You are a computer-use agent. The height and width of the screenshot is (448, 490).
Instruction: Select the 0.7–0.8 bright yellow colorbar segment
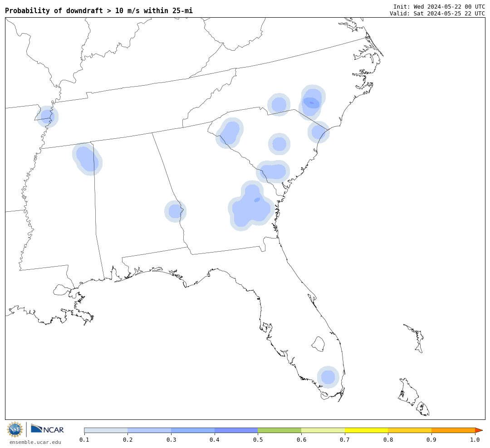(x=366, y=430)
